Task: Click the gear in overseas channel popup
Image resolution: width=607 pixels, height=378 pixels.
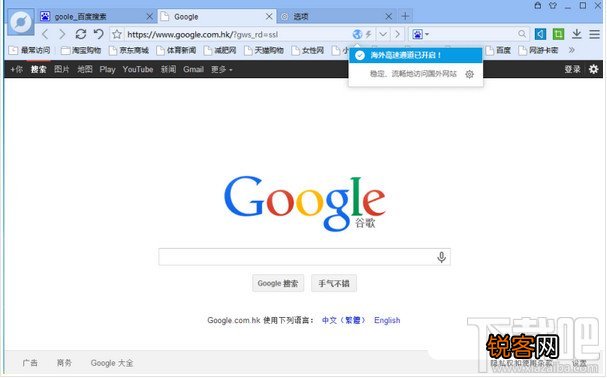Action: [469, 74]
